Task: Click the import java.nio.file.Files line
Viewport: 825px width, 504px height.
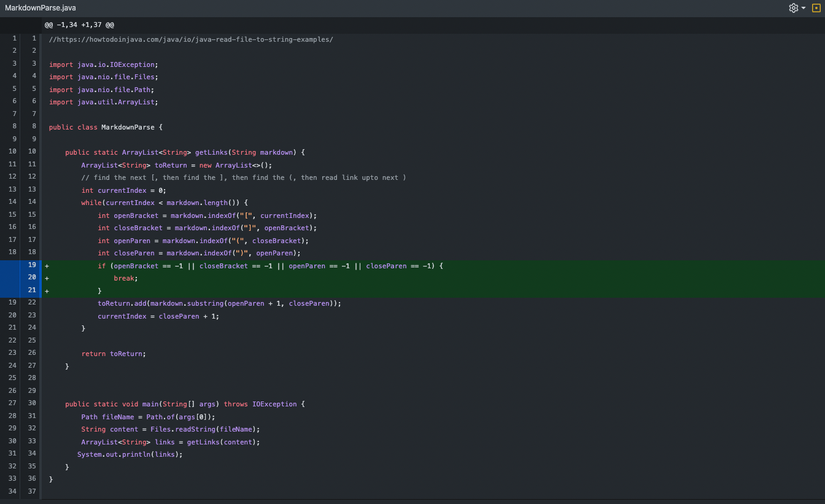Action: 104,77
